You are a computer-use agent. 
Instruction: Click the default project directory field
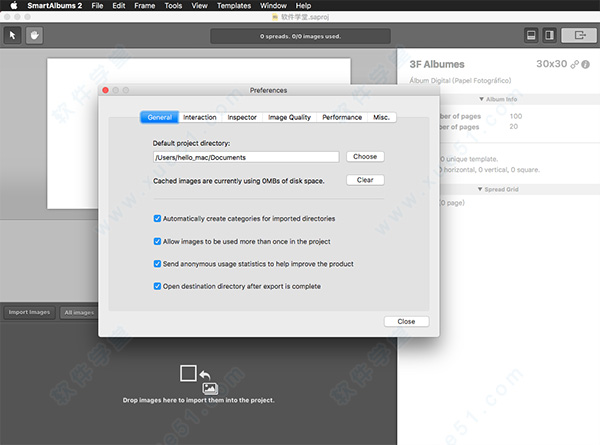coord(246,157)
